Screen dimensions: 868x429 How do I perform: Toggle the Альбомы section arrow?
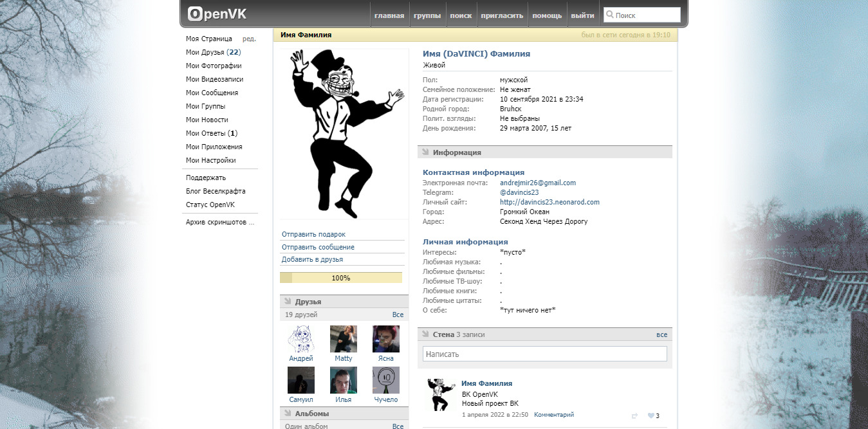287,414
